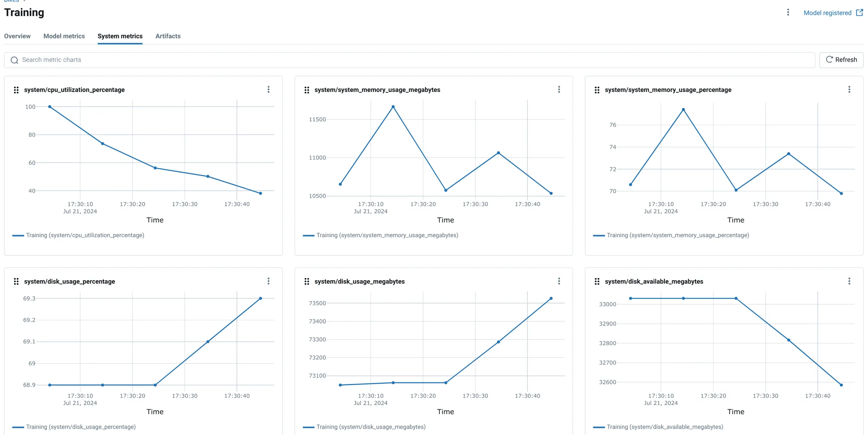Screen dimensions: 868x435
Task: Open options menu for system_memory_usage_percentage chart
Action: (x=849, y=90)
